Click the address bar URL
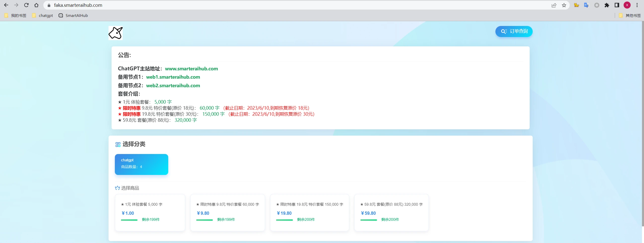The image size is (644, 243). pos(78,5)
